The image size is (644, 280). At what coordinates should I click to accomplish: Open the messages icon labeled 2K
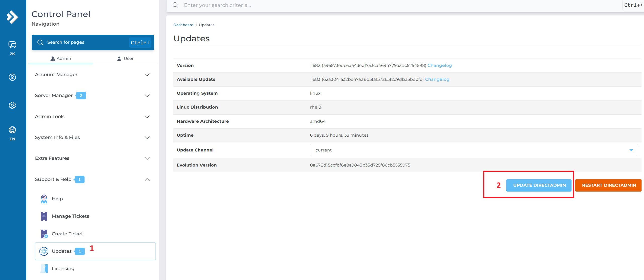click(x=12, y=48)
